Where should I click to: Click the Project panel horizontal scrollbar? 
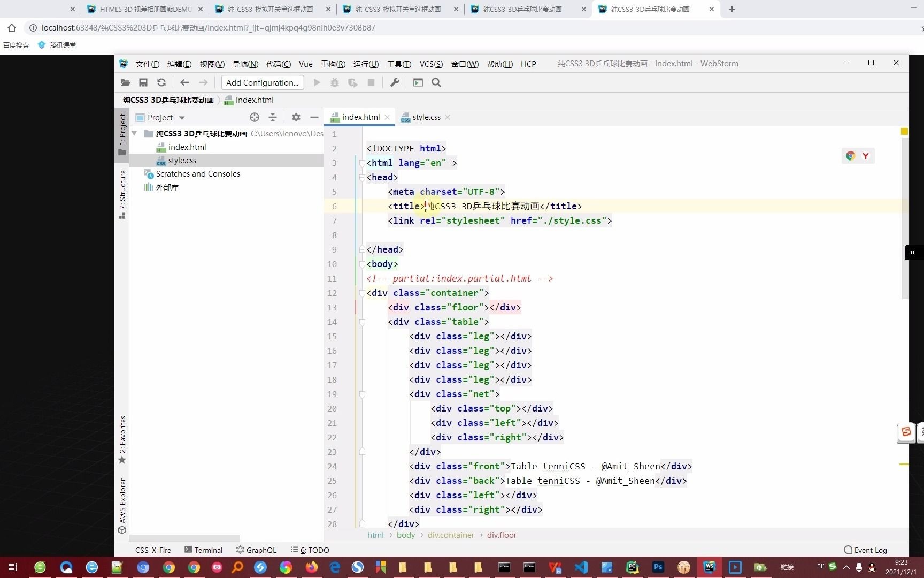point(184,538)
